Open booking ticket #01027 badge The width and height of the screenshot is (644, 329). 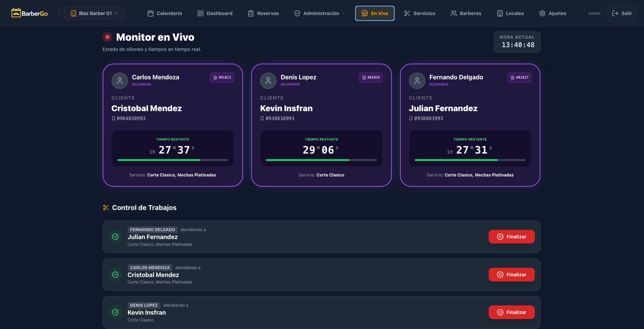click(x=519, y=78)
